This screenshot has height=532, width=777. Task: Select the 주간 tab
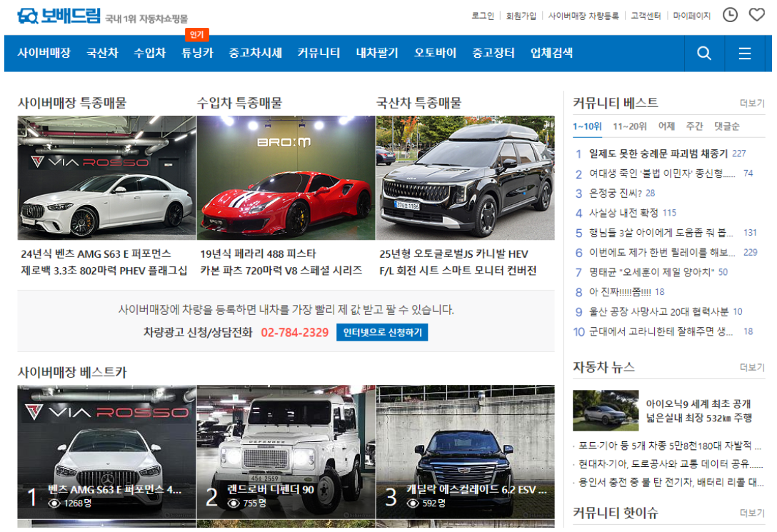pos(694,126)
